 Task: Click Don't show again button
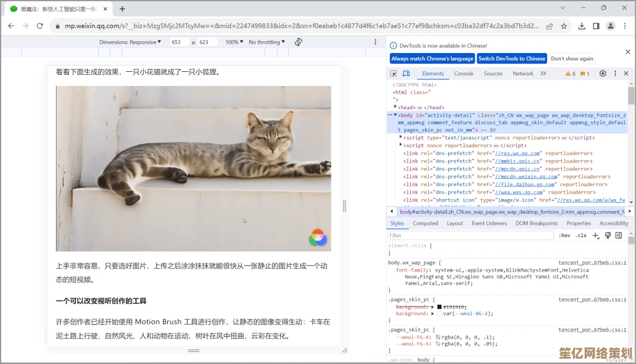pos(572,58)
